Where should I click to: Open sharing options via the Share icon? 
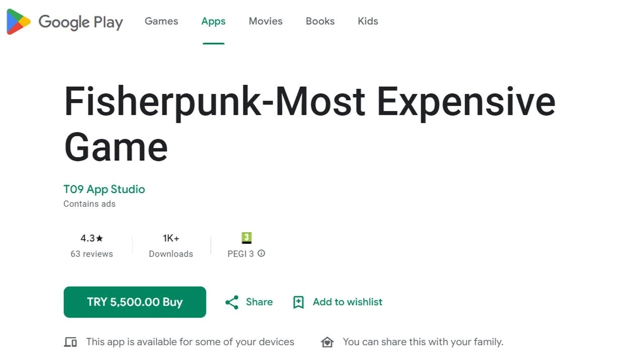(x=231, y=302)
